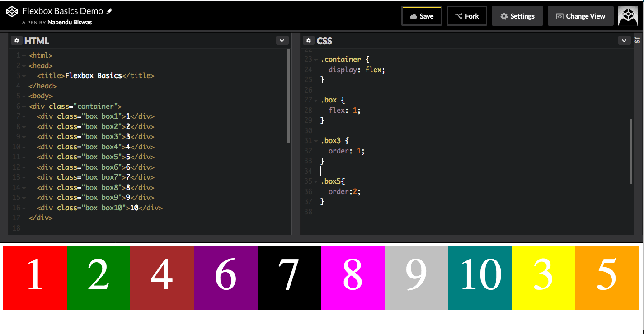Image resolution: width=644 pixels, height=334 pixels.
Task: Open the user avatar menu
Action: pos(628,16)
